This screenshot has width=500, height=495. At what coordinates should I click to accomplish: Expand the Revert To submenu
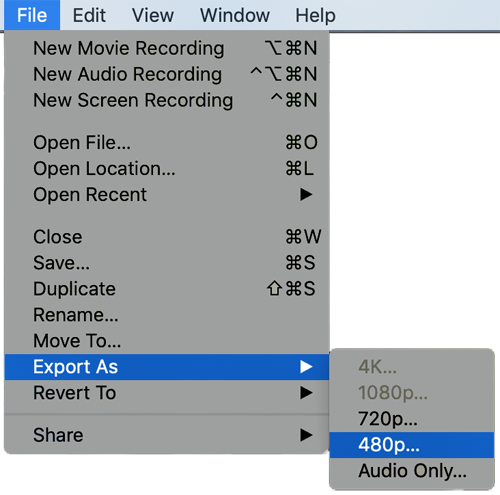(167, 393)
